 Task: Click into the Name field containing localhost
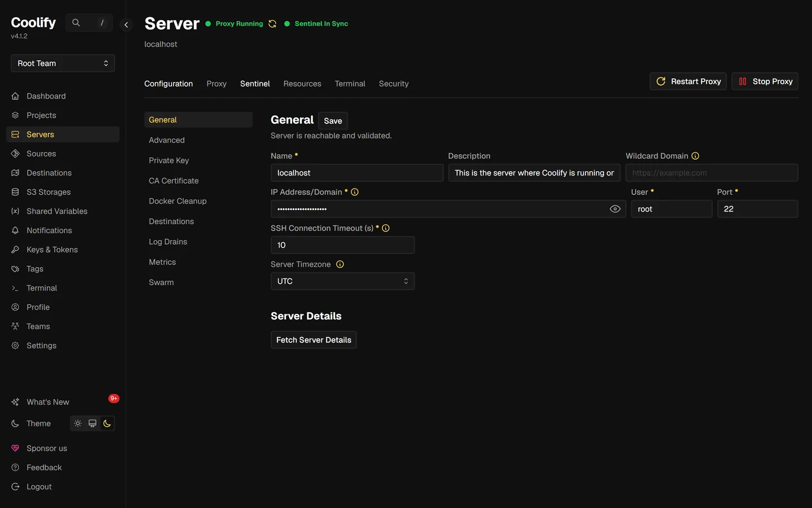coord(357,173)
